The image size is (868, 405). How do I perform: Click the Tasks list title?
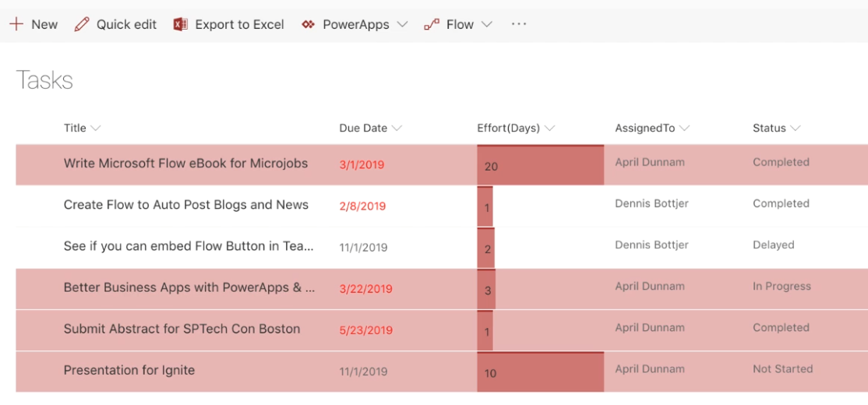tap(44, 81)
